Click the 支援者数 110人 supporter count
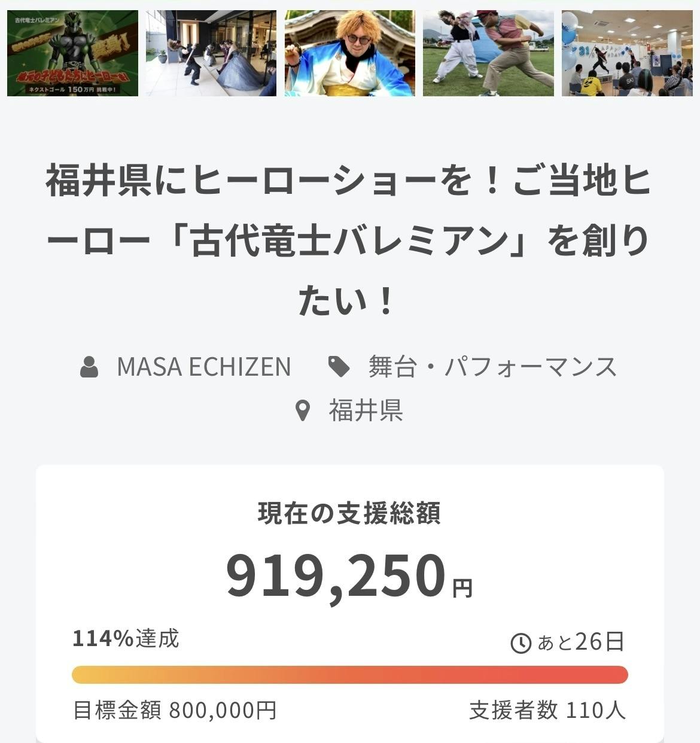 click(x=547, y=711)
